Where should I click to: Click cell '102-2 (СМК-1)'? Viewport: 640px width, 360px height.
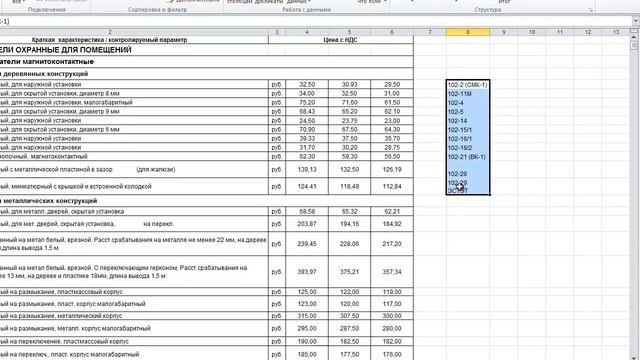[468, 85]
